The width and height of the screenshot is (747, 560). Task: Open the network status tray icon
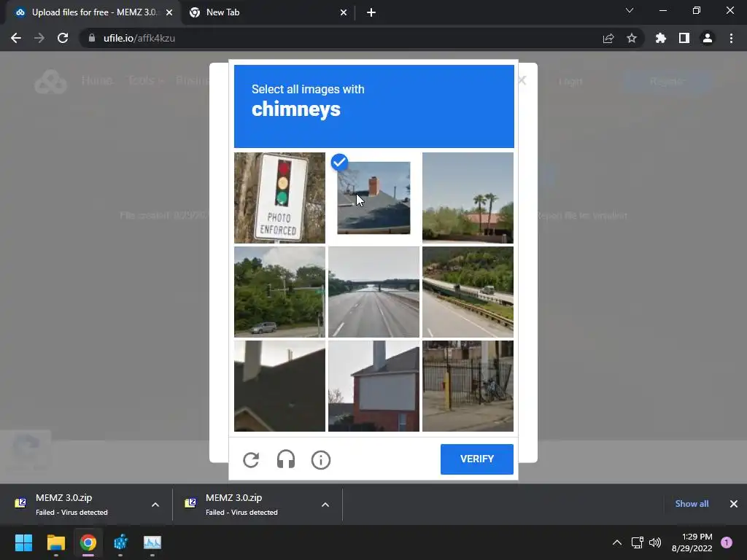click(x=637, y=542)
